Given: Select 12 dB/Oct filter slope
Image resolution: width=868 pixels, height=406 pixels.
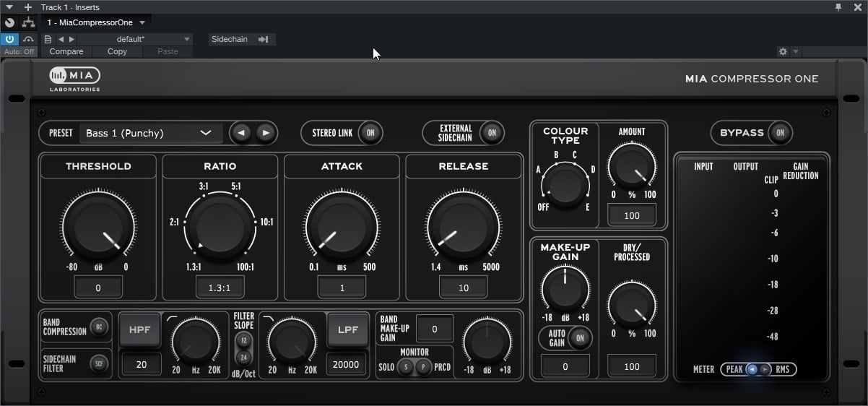Looking at the screenshot, I should (243, 340).
